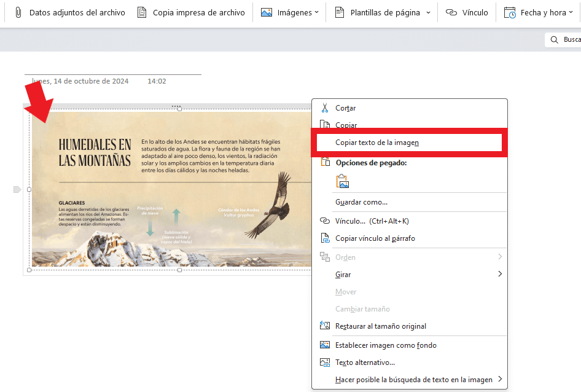Click the file printout document icon
The image size is (581, 392).
click(141, 13)
